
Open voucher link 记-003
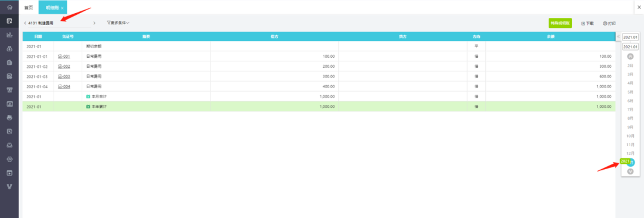(64, 76)
